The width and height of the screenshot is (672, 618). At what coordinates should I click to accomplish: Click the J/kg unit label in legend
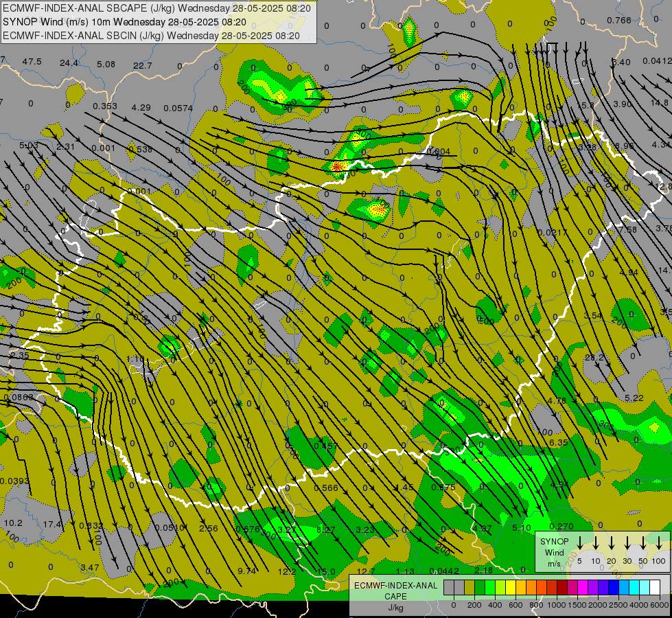(x=395, y=608)
